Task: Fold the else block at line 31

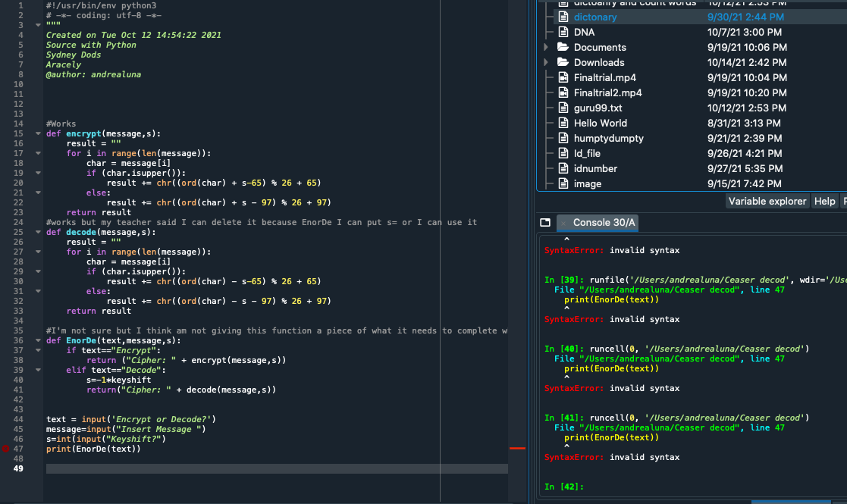Action: (x=38, y=291)
